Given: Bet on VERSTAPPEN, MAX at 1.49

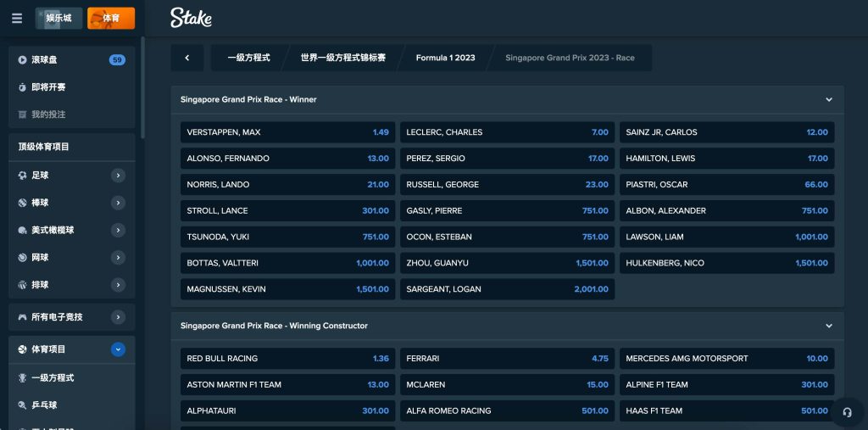Looking at the screenshot, I should tap(288, 132).
